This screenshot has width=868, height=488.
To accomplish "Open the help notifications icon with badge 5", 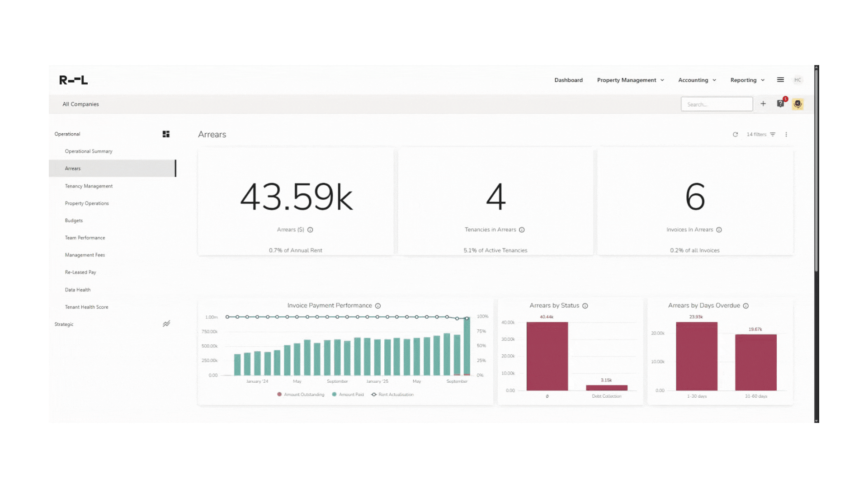I will pyautogui.click(x=780, y=103).
